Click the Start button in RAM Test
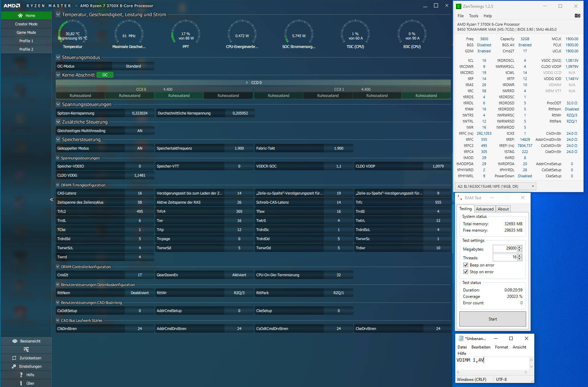This screenshot has width=588, height=387. tap(493, 319)
